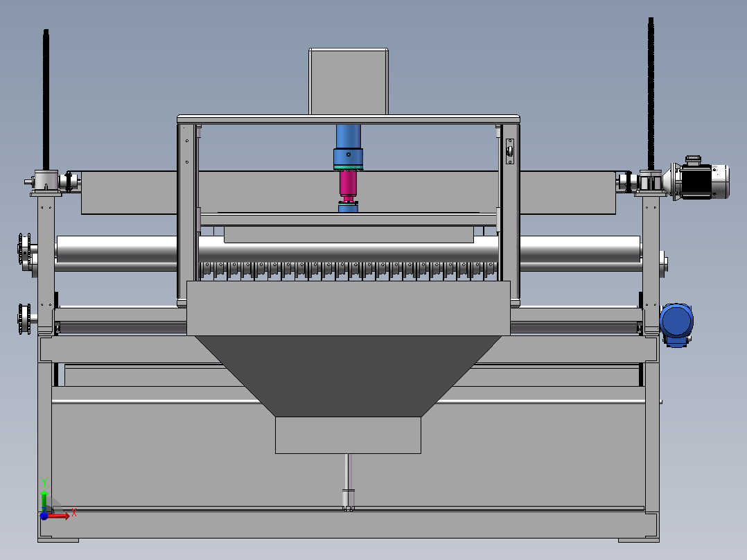Select the right black threaded lifting rod

[651, 94]
